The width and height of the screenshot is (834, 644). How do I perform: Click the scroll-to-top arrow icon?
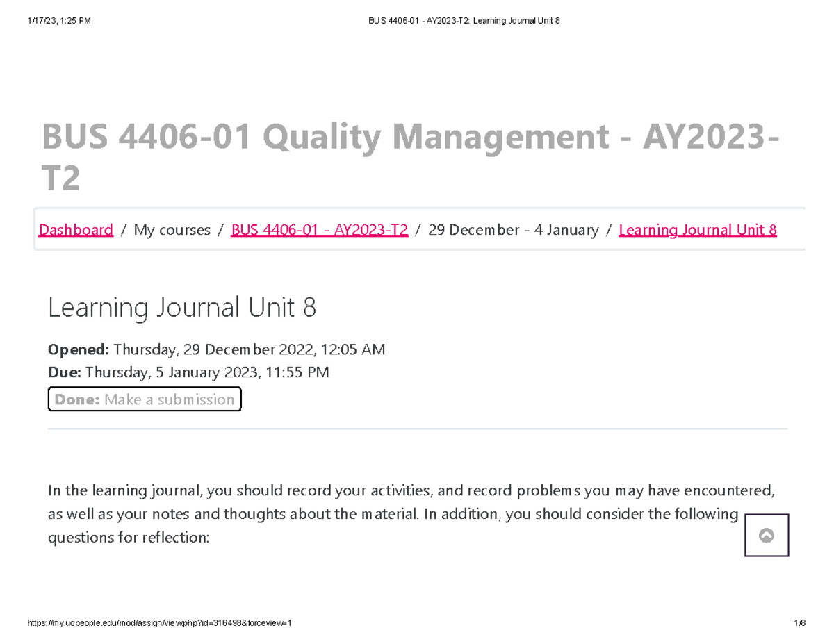[767, 535]
